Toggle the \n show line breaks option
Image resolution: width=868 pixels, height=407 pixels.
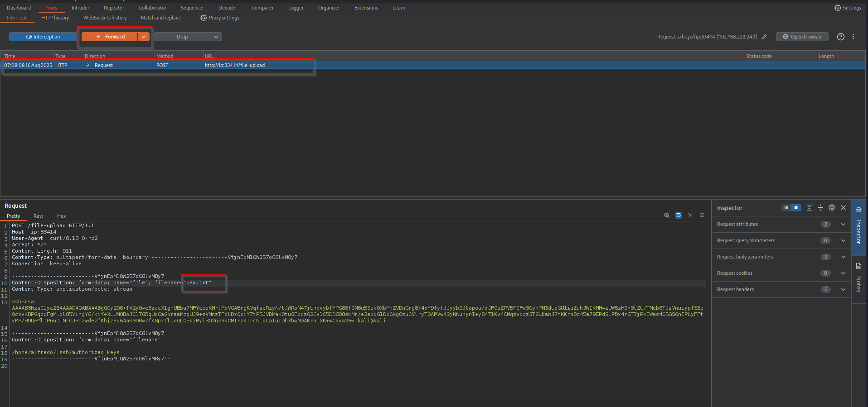tap(690, 215)
